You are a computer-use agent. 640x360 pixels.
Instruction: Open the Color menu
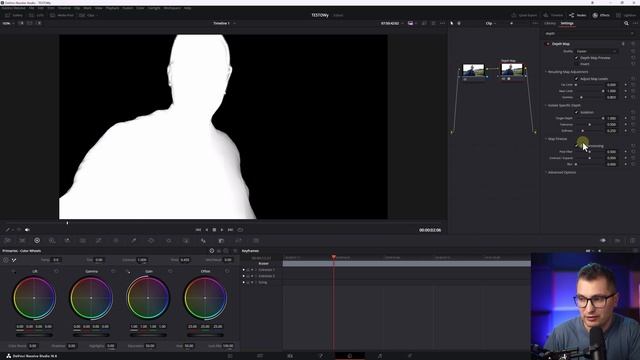(x=140, y=8)
